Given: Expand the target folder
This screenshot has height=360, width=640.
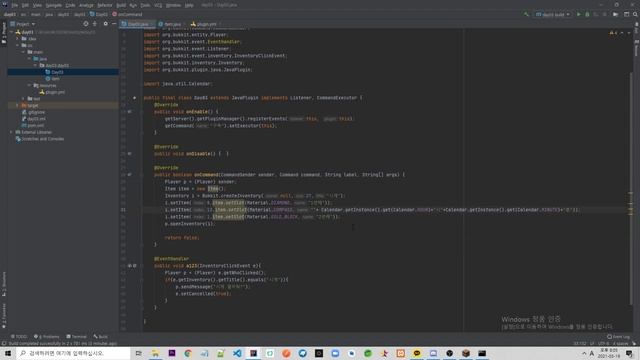Looking at the screenshot, I should [x=18, y=105].
